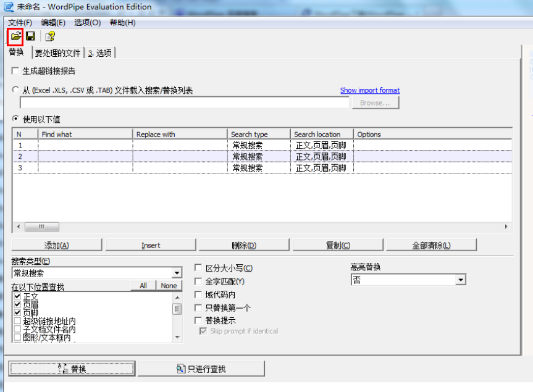The image size is (533, 392).
Task: Click the table horizontal scrollbar right arrow
Action: [x=506, y=227]
